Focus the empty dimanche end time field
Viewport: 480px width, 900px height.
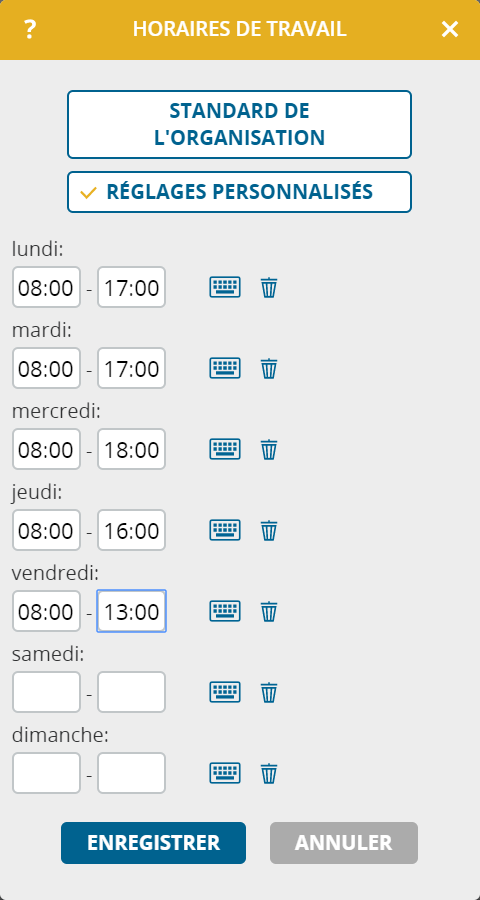point(131,773)
